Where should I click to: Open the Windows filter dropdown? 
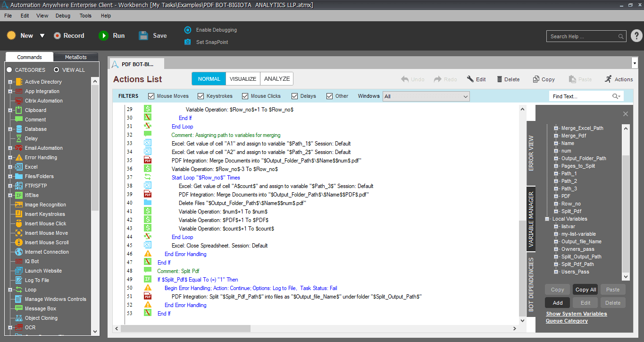coord(427,96)
